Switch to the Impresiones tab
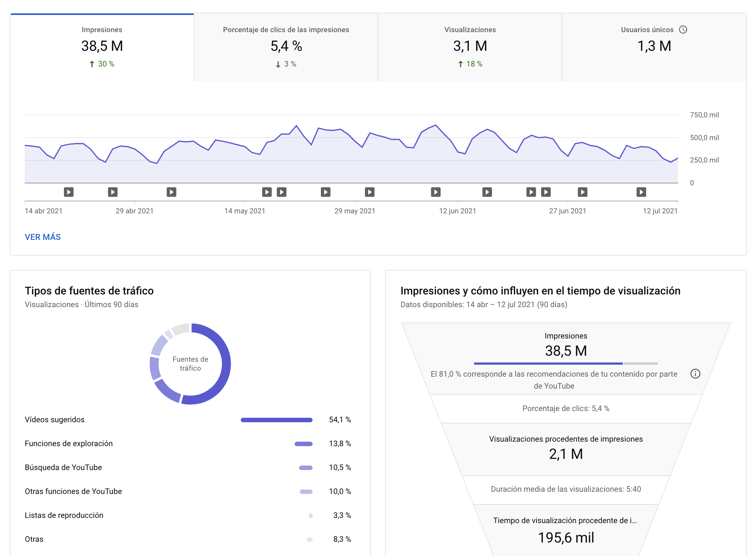This screenshot has height=556, width=756. 102,47
